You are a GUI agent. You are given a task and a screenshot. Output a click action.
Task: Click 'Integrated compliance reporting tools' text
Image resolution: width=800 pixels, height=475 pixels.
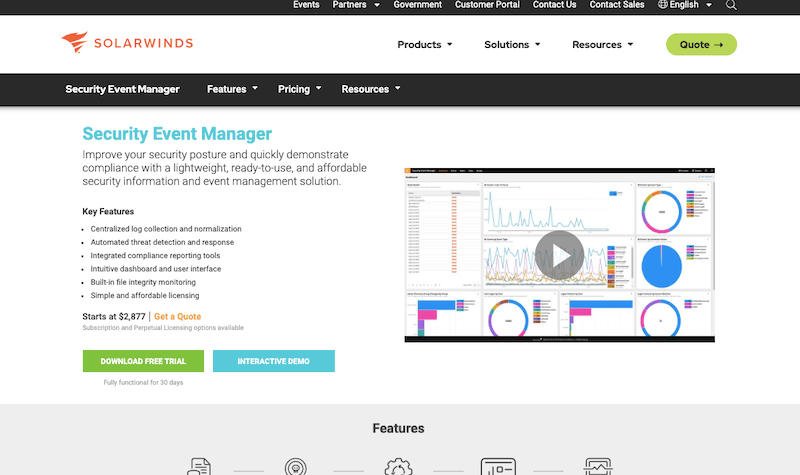click(x=155, y=255)
